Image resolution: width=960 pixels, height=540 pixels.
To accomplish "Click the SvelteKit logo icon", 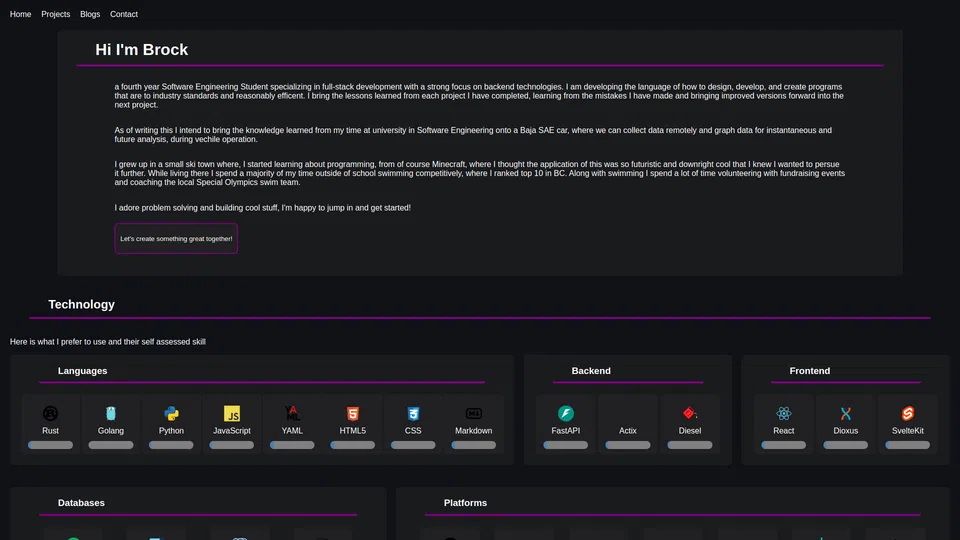I will tap(907, 414).
